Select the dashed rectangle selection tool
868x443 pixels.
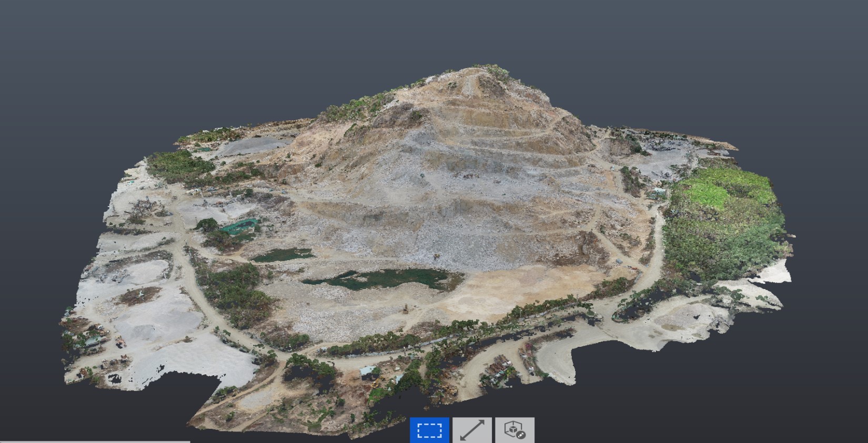429,430
